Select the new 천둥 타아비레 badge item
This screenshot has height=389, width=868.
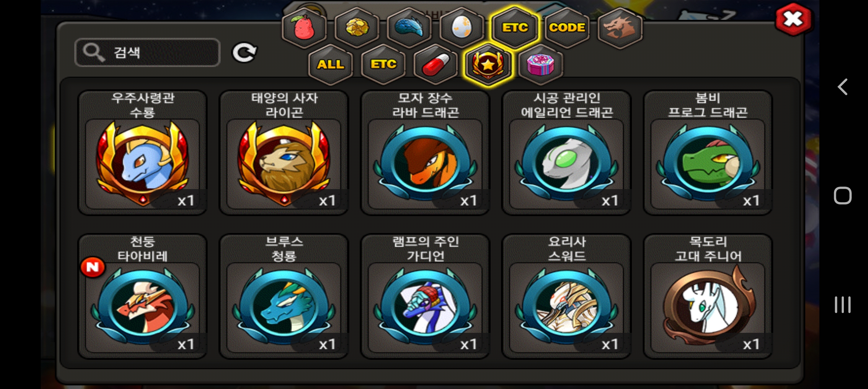[x=143, y=296]
